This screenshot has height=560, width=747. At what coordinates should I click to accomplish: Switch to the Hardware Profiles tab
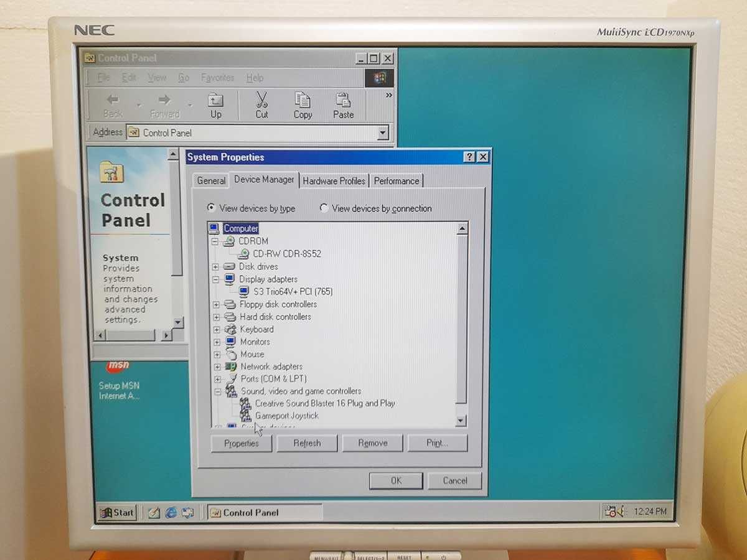coord(334,180)
